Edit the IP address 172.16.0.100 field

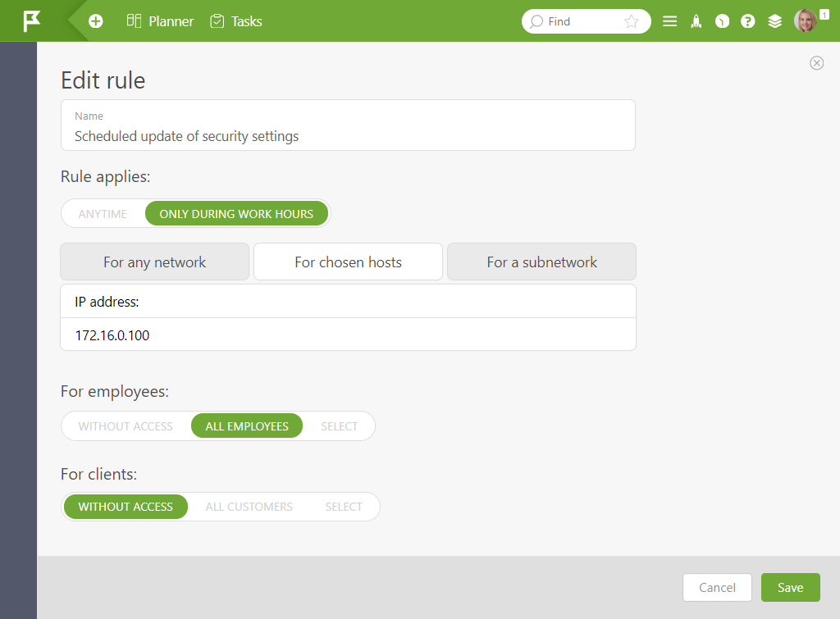pos(348,335)
